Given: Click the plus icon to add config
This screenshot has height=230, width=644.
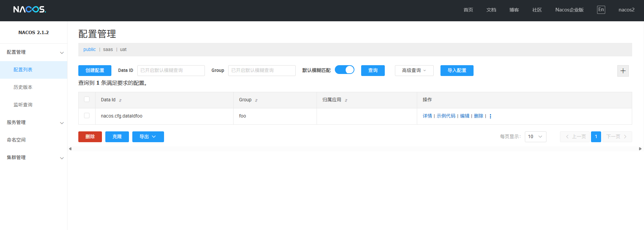Looking at the screenshot, I should 623,71.
